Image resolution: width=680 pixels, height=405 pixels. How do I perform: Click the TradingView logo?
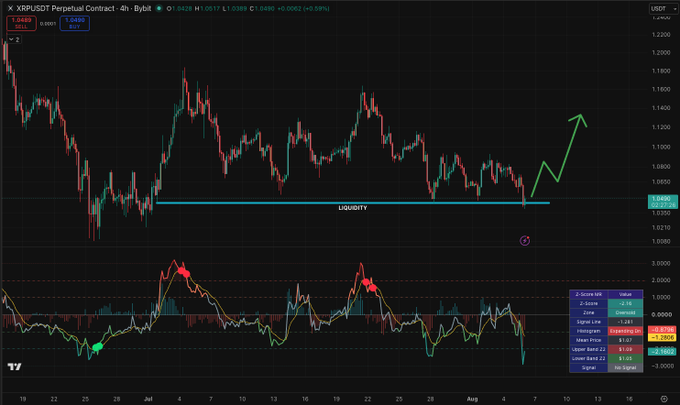14,367
